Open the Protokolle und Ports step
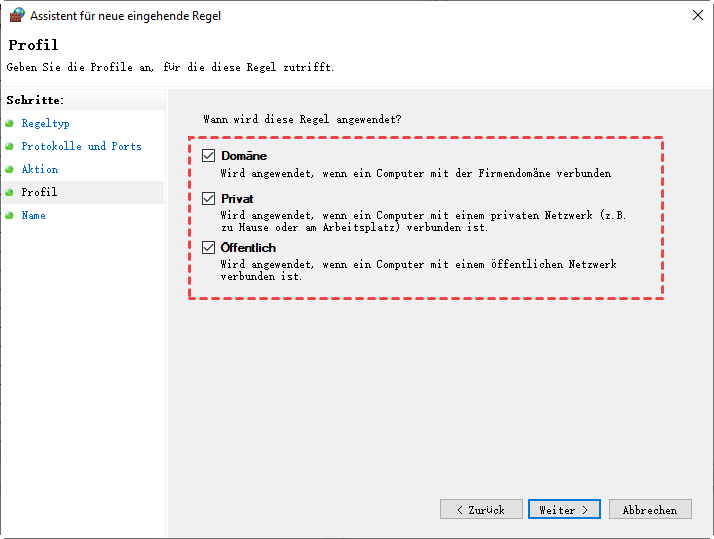The width and height of the screenshot is (714, 539). (x=81, y=146)
